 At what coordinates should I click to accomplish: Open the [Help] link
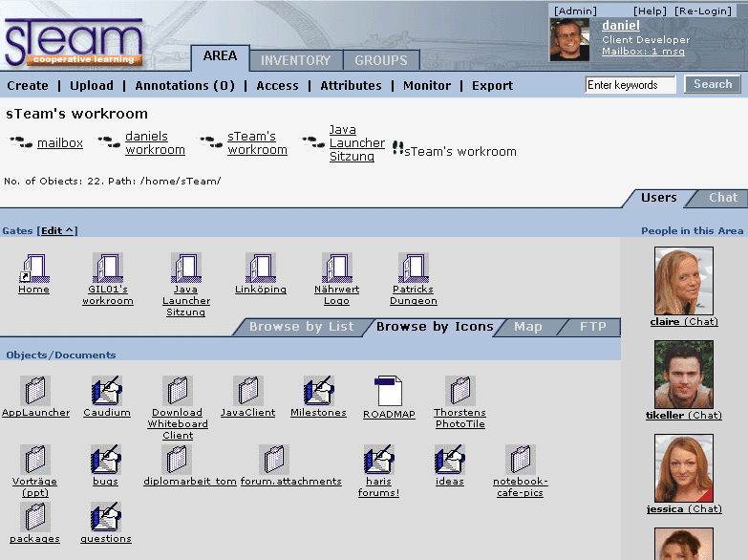(x=650, y=11)
